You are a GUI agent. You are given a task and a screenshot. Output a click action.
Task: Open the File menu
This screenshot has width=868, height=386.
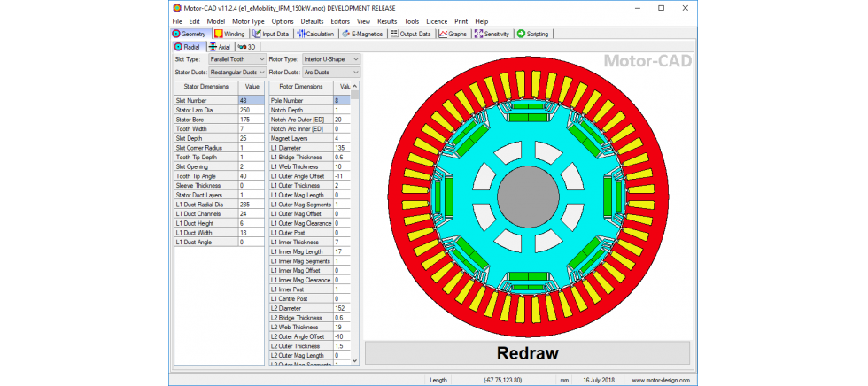177,21
